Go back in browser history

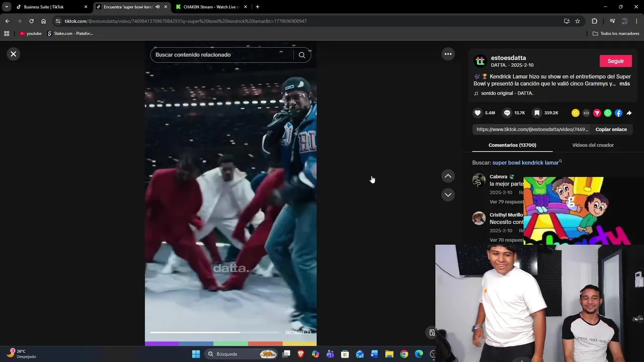[7, 21]
